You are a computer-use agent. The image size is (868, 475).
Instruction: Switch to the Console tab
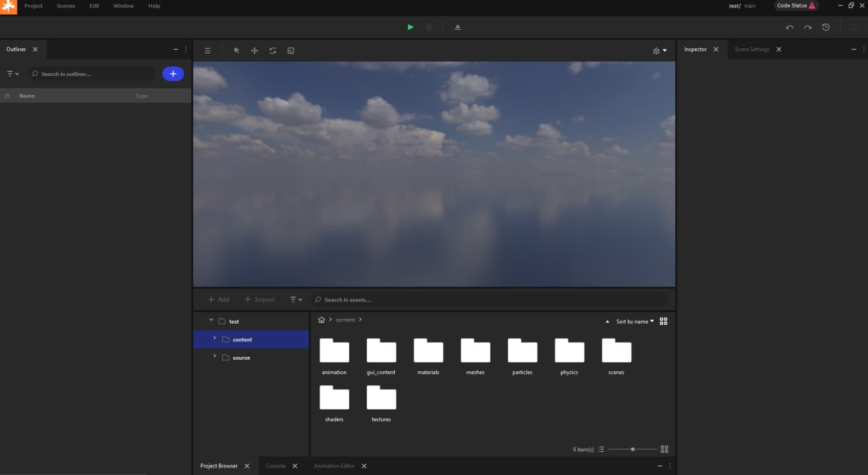(275, 466)
